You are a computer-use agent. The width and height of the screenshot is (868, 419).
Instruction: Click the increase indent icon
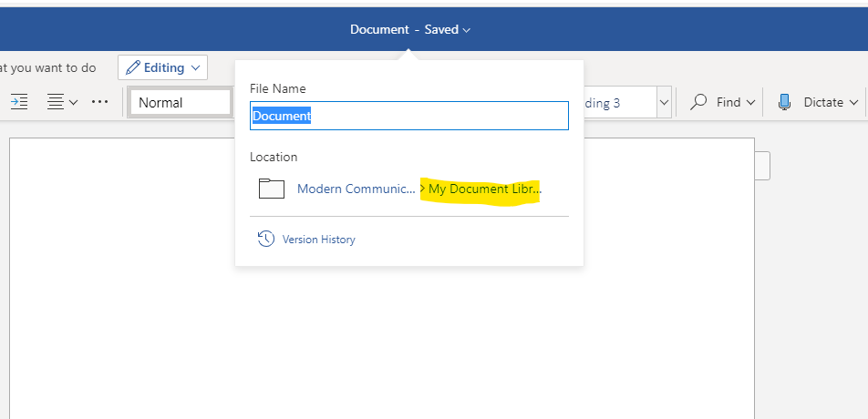click(x=19, y=102)
